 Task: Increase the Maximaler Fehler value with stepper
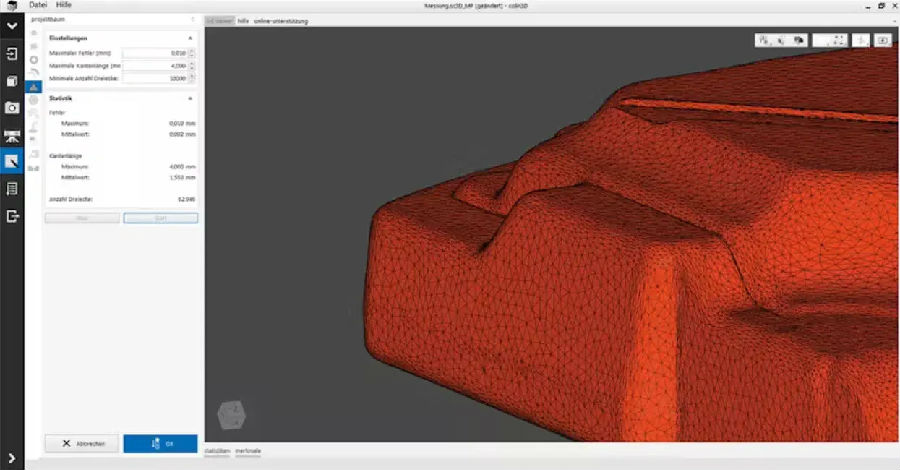click(x=192, y=51)
